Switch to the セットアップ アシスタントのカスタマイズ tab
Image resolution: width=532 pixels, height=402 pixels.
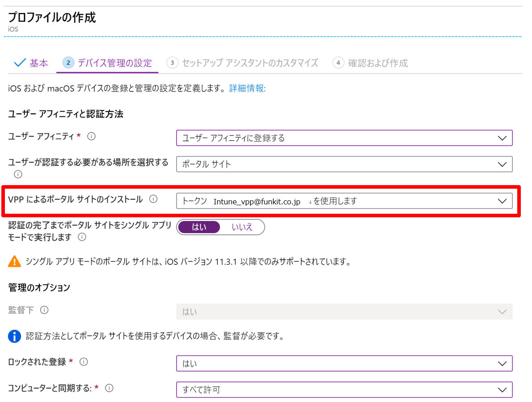coord(249,63)
